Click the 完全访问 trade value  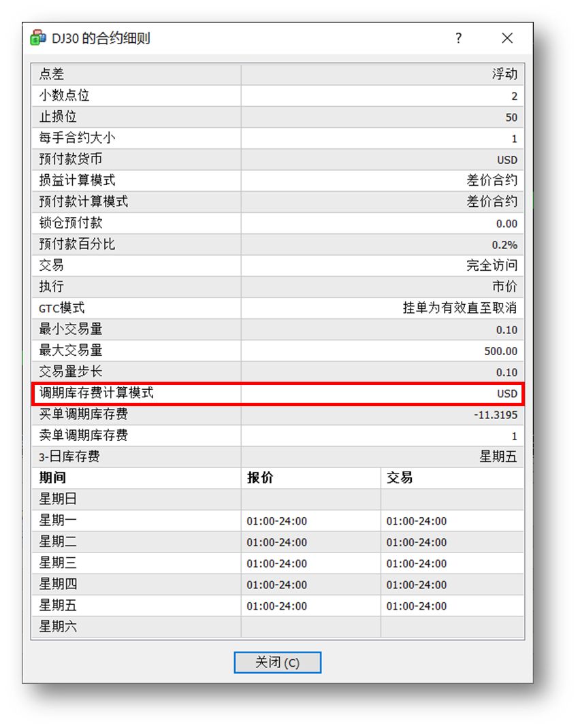click(x=492, y=265)
